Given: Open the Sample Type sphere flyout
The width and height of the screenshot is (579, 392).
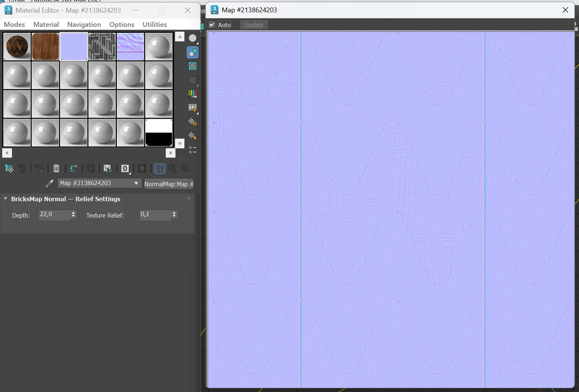Looking at the screenshot, I should [193, 39].
